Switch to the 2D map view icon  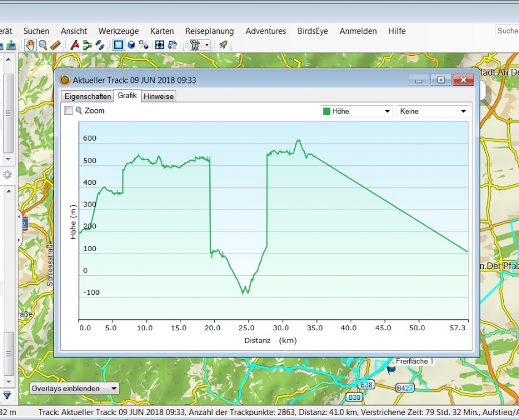119,45
